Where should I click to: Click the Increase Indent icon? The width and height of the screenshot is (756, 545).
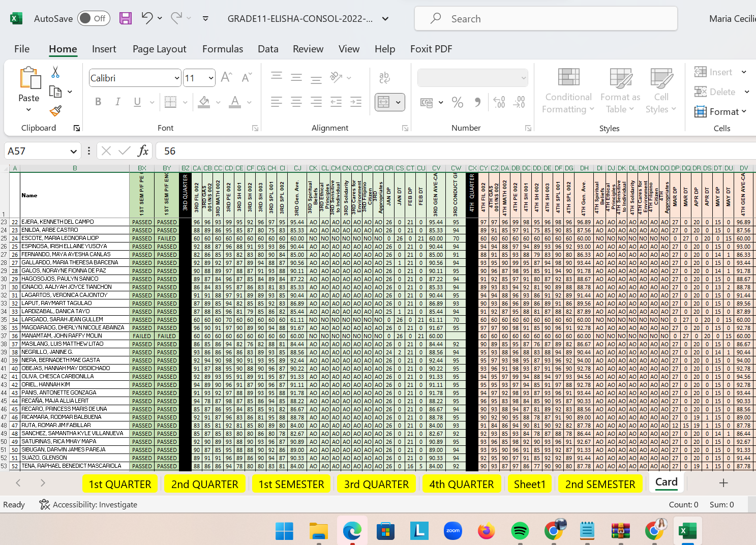pos(356,102)
